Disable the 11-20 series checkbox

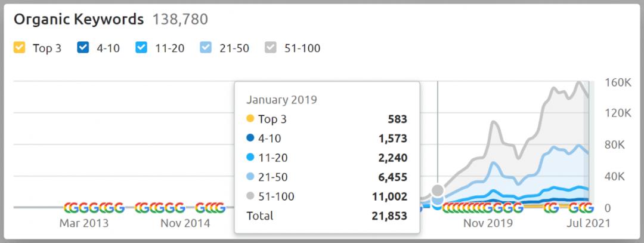(x=141, y=48)
